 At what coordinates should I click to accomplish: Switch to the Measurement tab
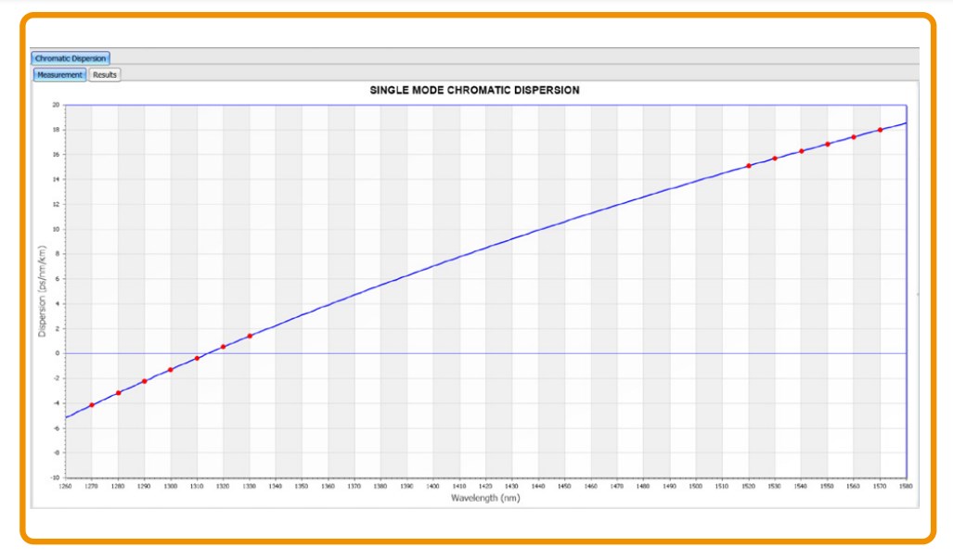tap(59, 75)
